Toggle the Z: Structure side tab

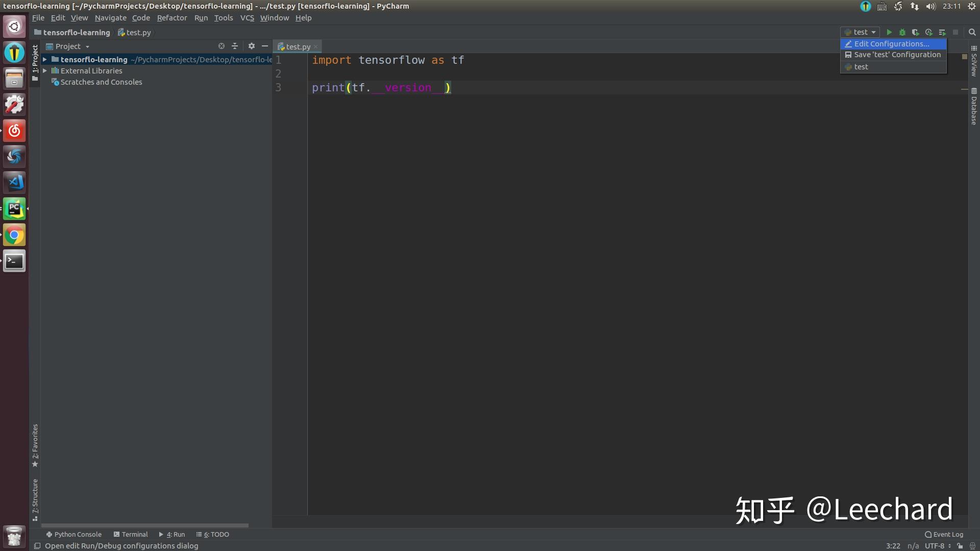35,500
